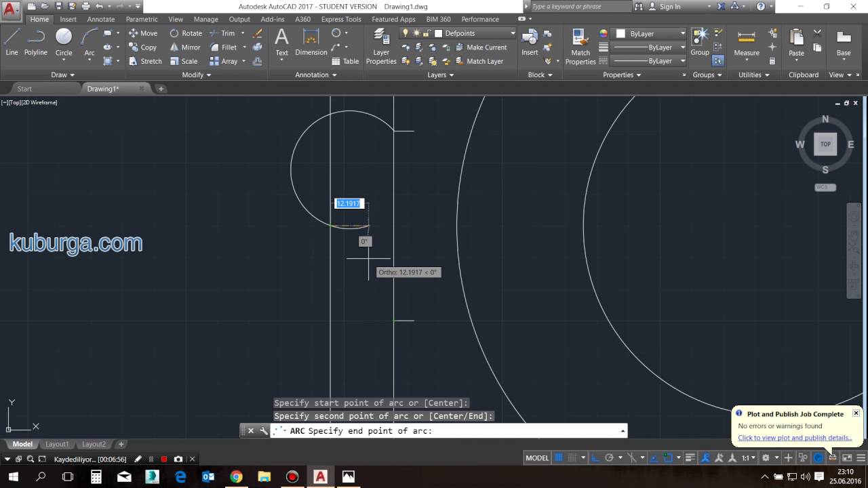
Task: Expand the Annotation panel
Action: pos(315,75)
